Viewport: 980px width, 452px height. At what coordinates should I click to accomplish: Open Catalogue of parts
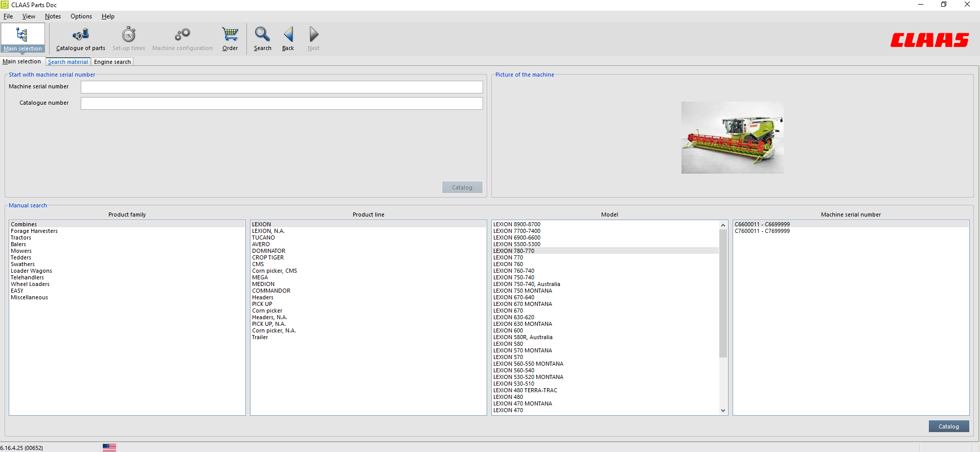click(81, 39)
